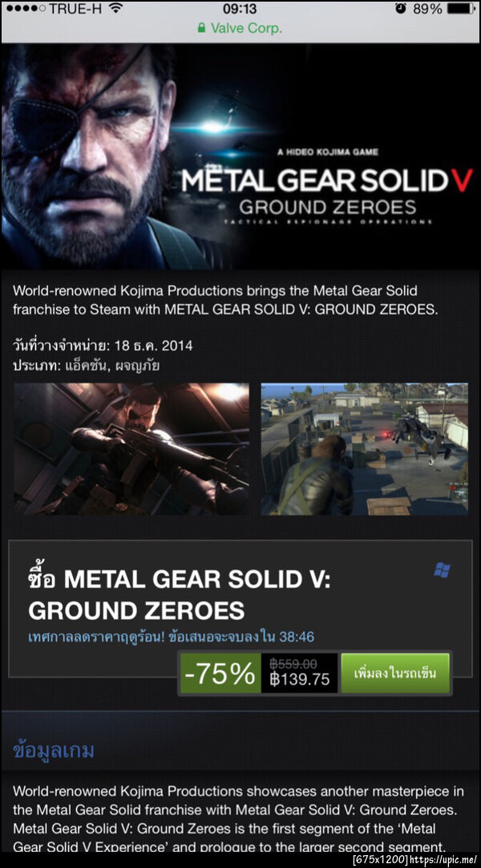Viewport: 481px width, 868px height.
Task: Open the Snake aiming rifle screenshot thumbnail
Action: (131, 449)
